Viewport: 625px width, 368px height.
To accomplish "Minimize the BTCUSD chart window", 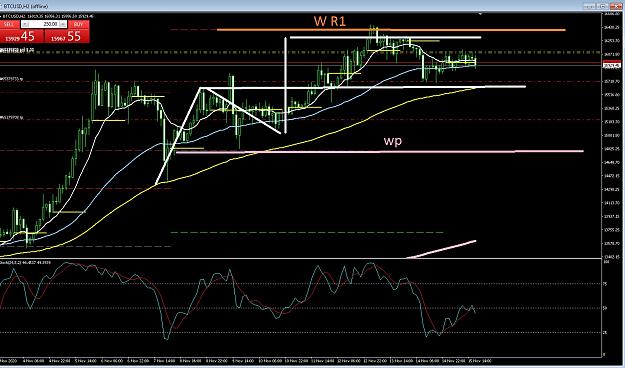I will pyautogui.click(x=590, y=6).
